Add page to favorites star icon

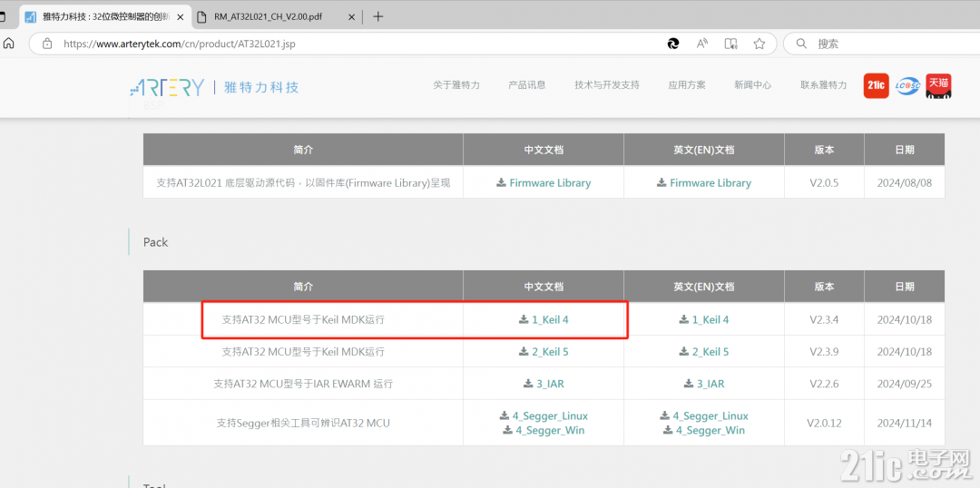point(759,44)
